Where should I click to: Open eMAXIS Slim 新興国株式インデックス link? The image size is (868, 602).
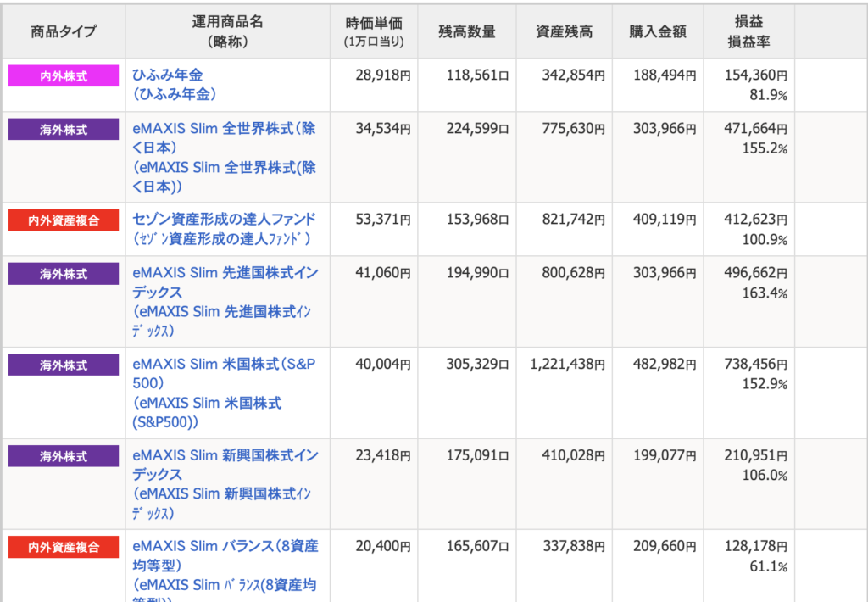point(225,455)
